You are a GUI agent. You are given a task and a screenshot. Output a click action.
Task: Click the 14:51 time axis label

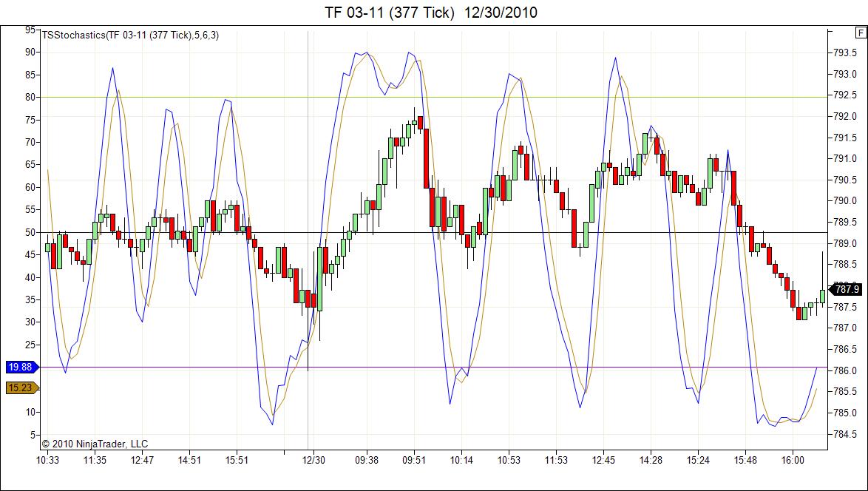(189, 461)
